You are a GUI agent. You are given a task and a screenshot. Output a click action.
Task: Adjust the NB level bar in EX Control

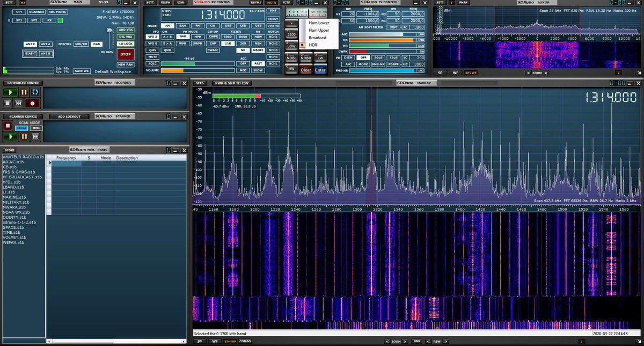click(383, 40)
